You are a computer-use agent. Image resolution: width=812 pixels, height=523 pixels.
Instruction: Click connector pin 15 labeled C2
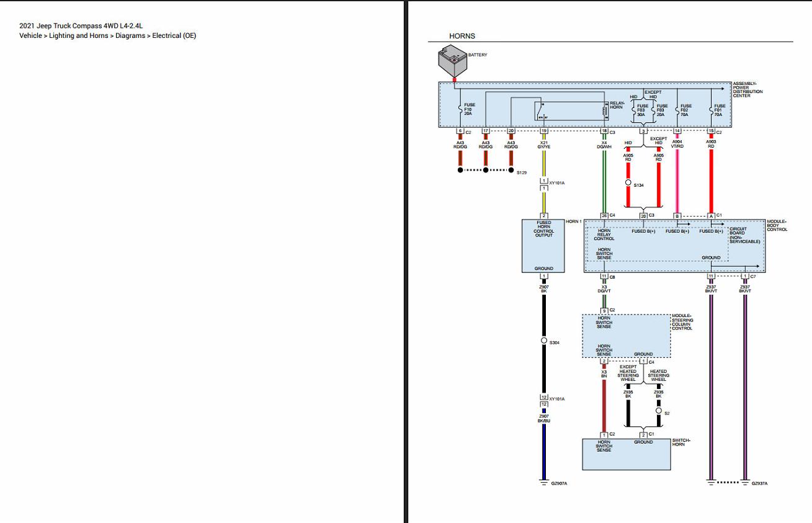click(x=711, y=131)
